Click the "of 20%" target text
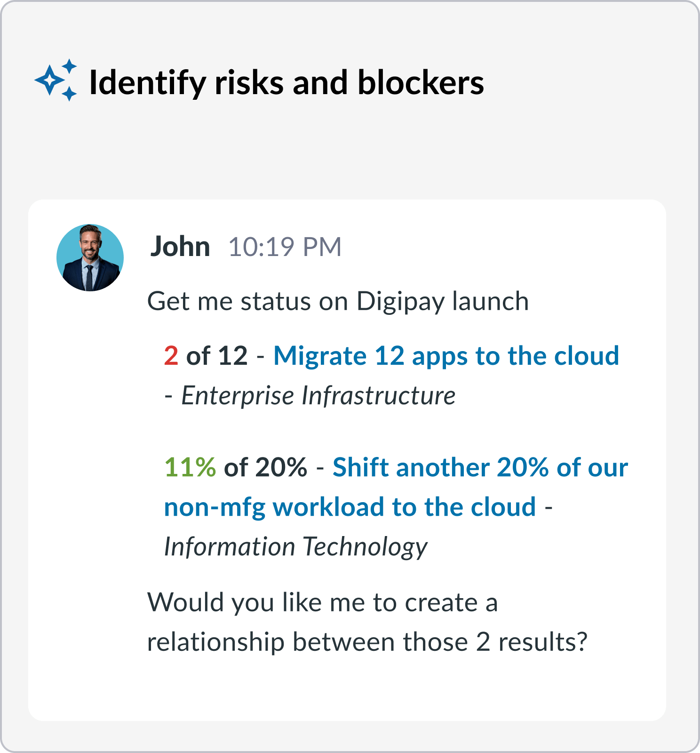 point(265,467)
